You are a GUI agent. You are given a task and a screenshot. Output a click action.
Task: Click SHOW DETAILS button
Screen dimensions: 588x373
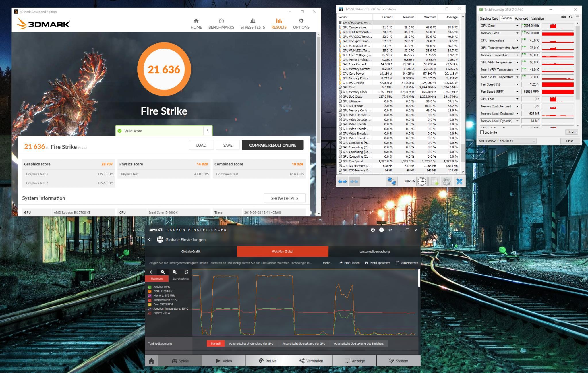[285, 198]
